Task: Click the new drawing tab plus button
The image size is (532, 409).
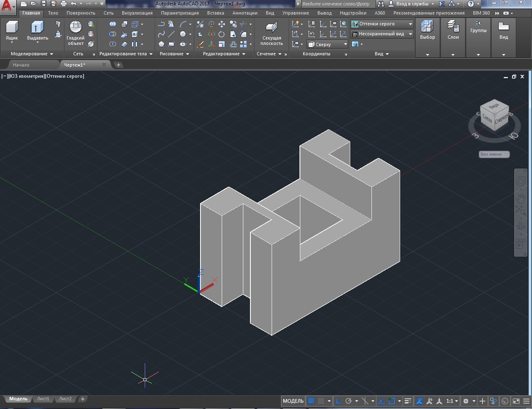Action: pyautogui.click(x=119, y=65)
